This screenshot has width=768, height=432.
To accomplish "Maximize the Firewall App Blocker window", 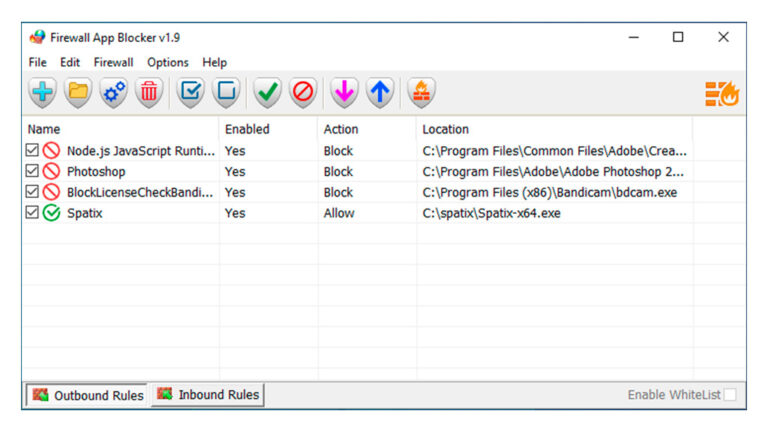I will coord(678,37).
